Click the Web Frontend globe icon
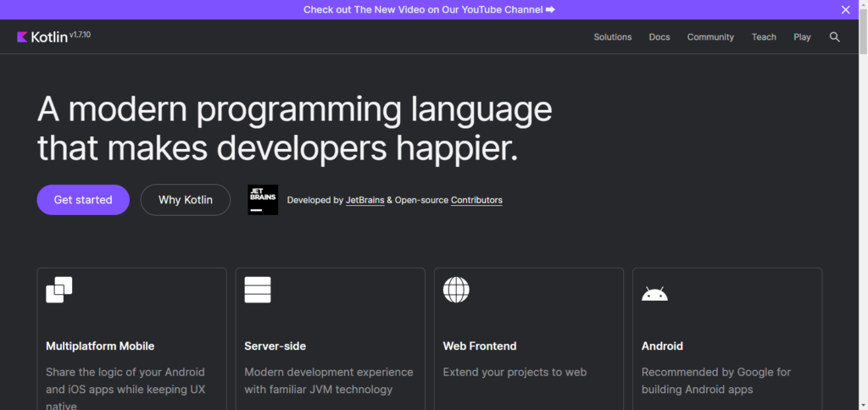 click(x=456, y=290)
